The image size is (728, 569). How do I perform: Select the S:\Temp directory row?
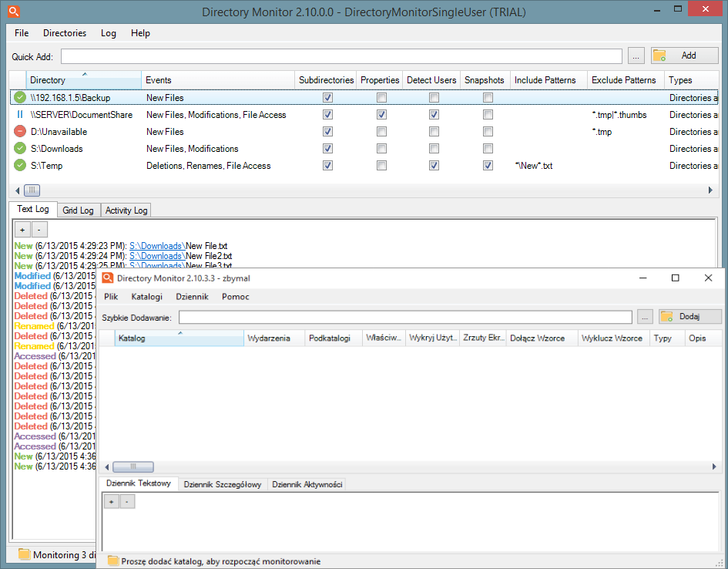tap(364, 165)
